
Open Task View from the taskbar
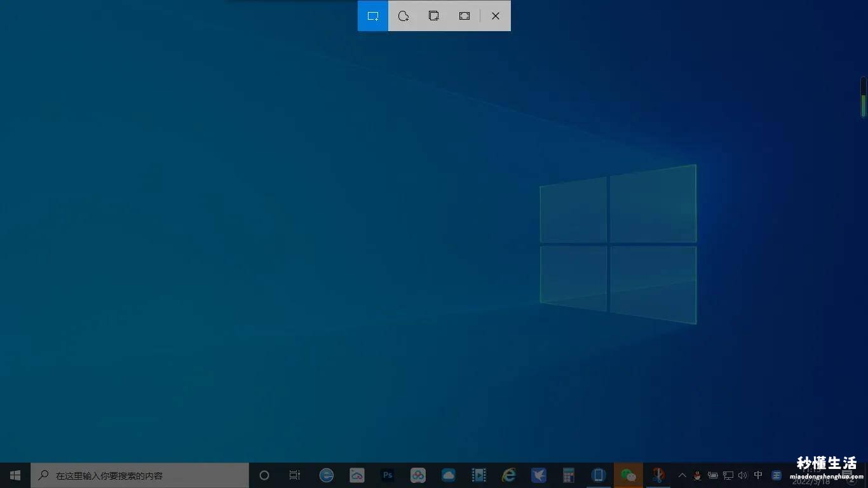[x=295, y=475]
